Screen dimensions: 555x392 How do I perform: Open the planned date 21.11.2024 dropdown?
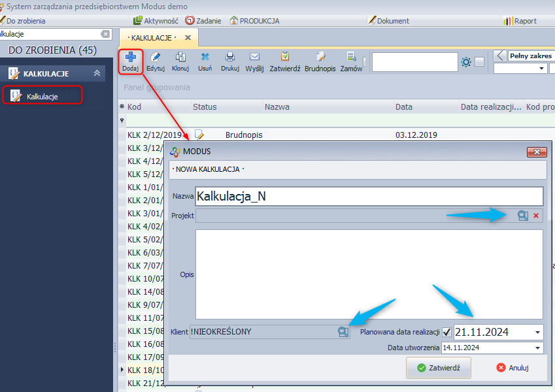[537, 332]
